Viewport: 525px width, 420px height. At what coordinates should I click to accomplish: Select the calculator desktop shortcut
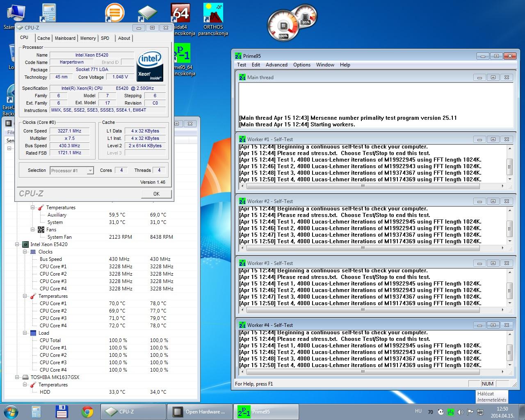tap(49, 13)
